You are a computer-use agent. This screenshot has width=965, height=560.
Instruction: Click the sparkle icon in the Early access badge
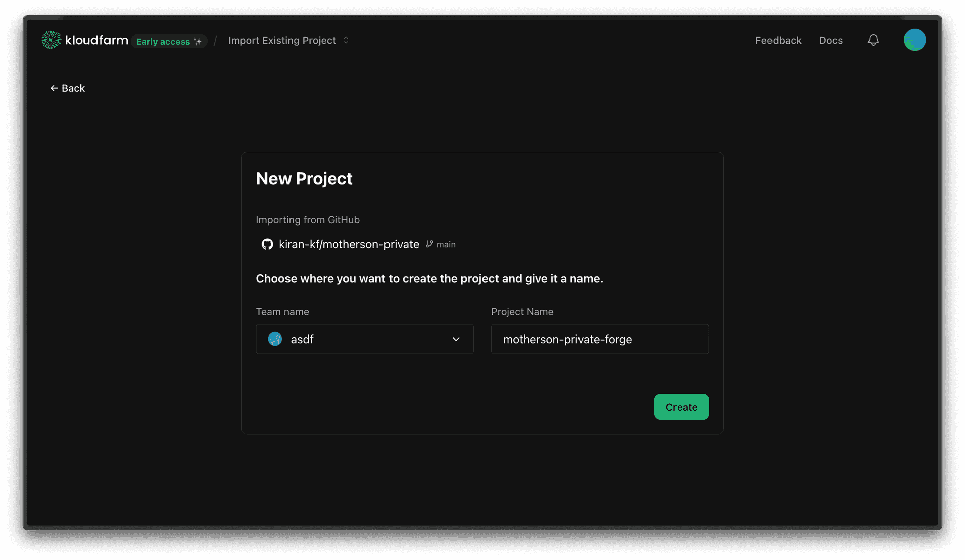click(198, 41)
